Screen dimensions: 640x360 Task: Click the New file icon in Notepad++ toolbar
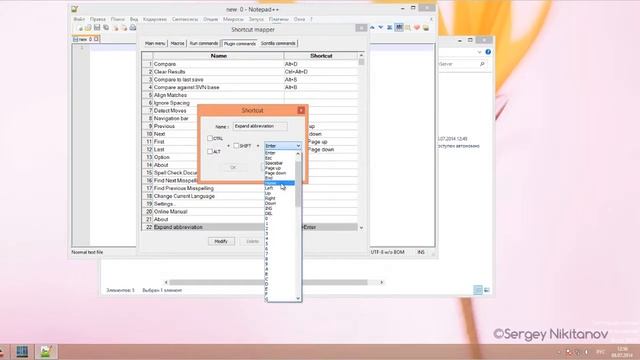(79, 28)
